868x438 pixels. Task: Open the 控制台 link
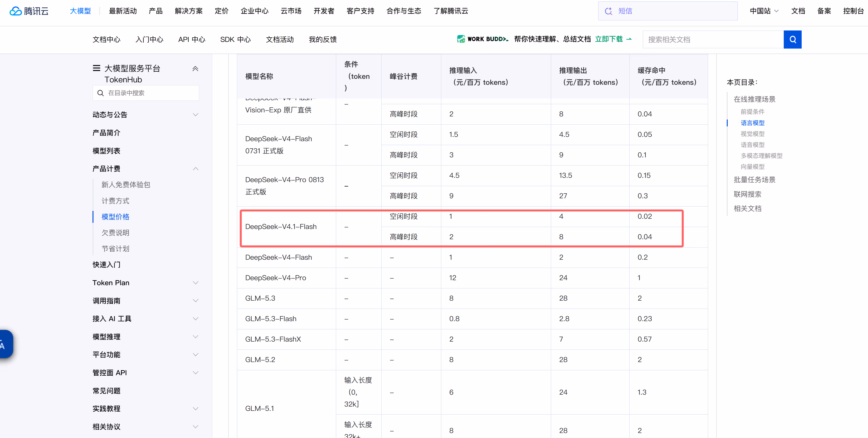coord(853,11)
